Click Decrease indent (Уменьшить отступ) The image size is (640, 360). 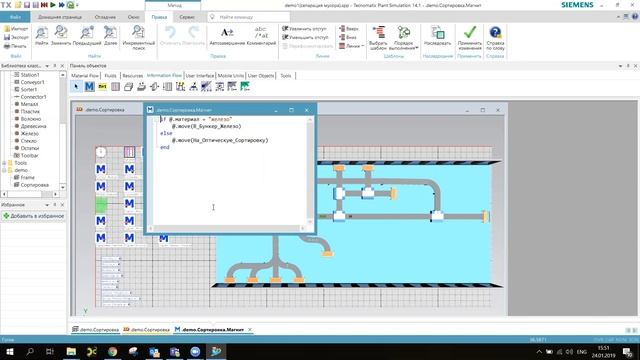(x=305, y=37)
